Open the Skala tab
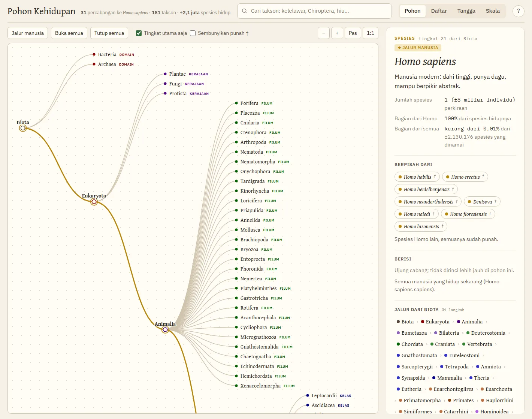 493,11
